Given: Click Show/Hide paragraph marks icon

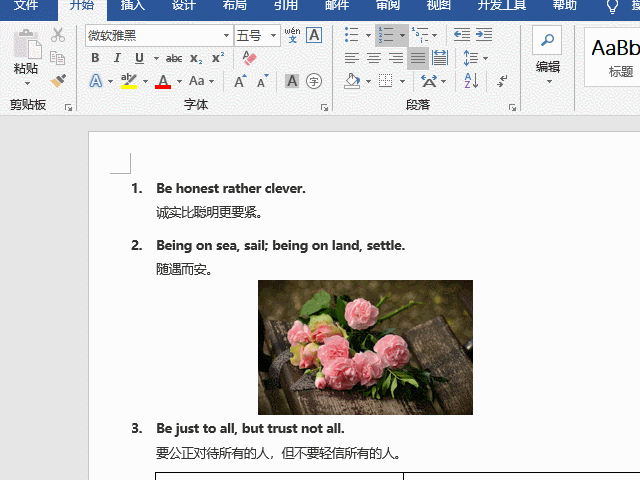Looking at the screenshot, I should coord(502,81).
